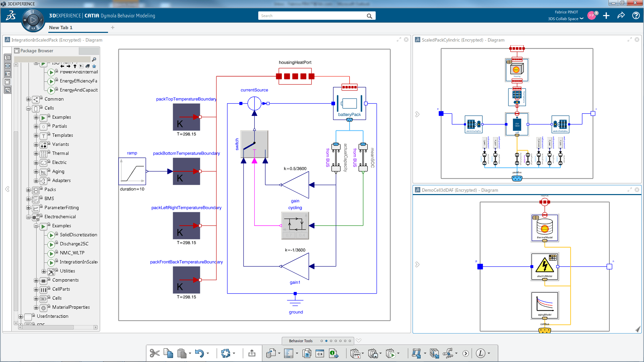Click the Share export icon in bottom toolbar

[x=252, y=353]
